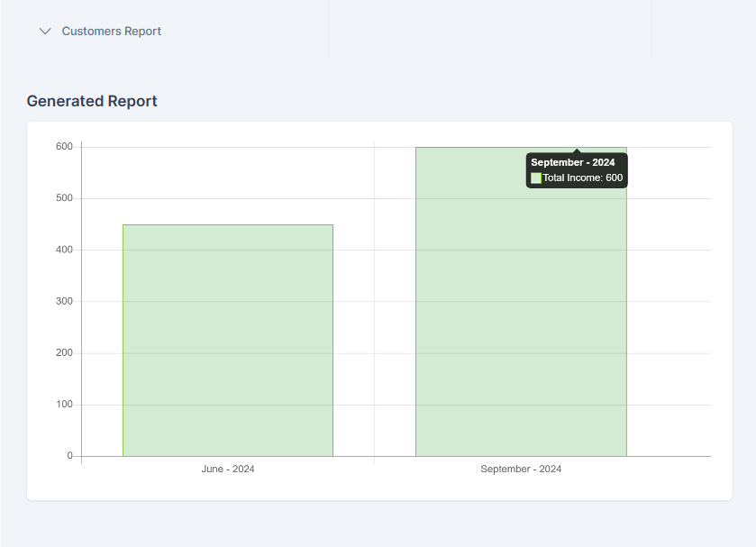This screenshot has height=547, width=756.
Task: Click the Customers Report section label
Action: click(111, 32)
